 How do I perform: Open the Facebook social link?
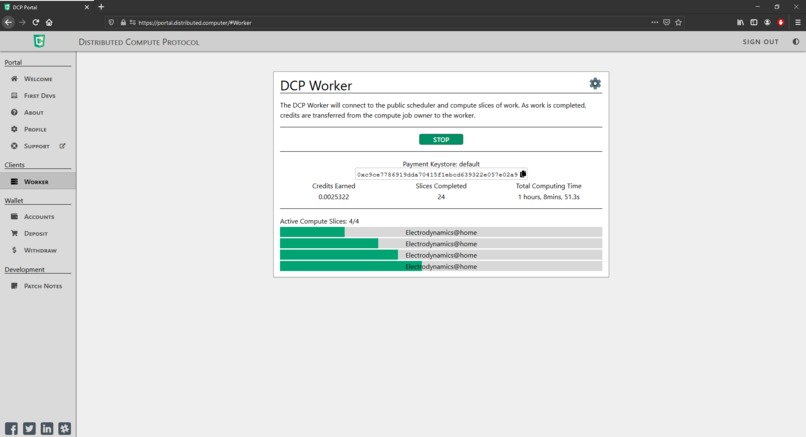click(11, 428)
